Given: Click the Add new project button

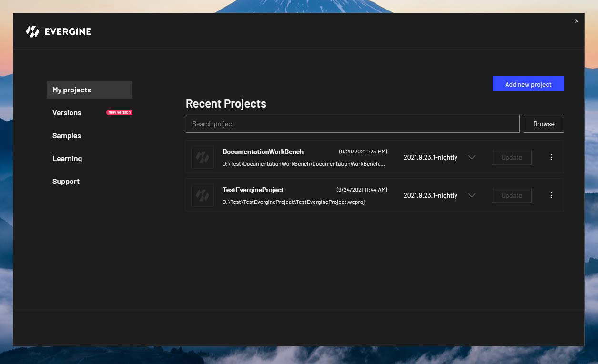Looking at the screenshot, I should tap(528, 84).
